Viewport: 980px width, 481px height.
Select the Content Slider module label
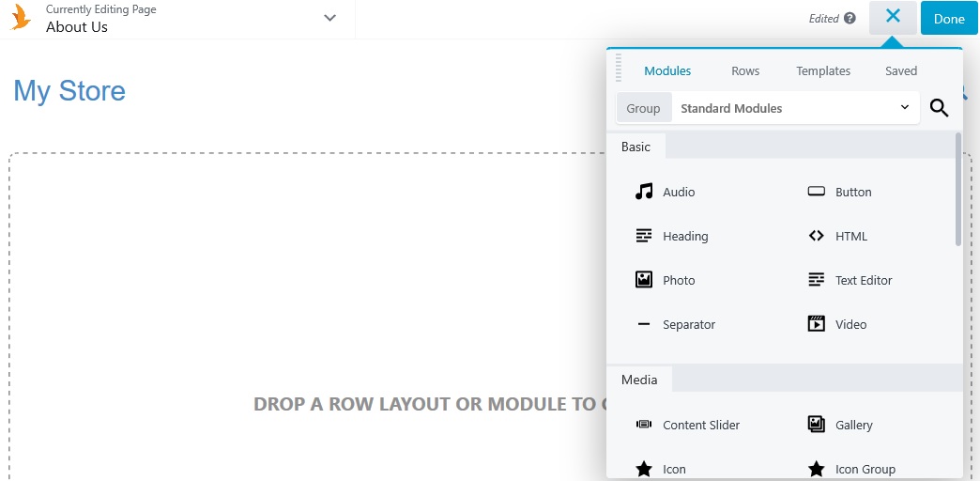pyautogui.click(x=701, y=426)
